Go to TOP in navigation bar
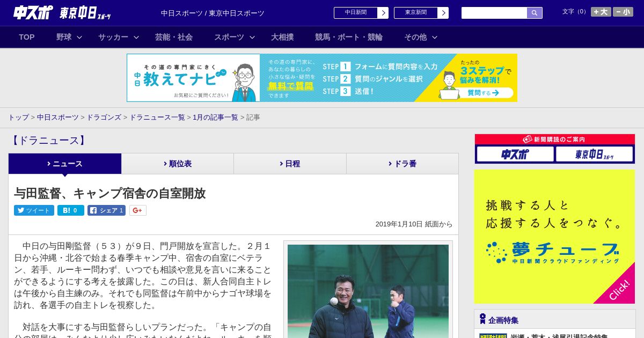 tap(27, 37)
